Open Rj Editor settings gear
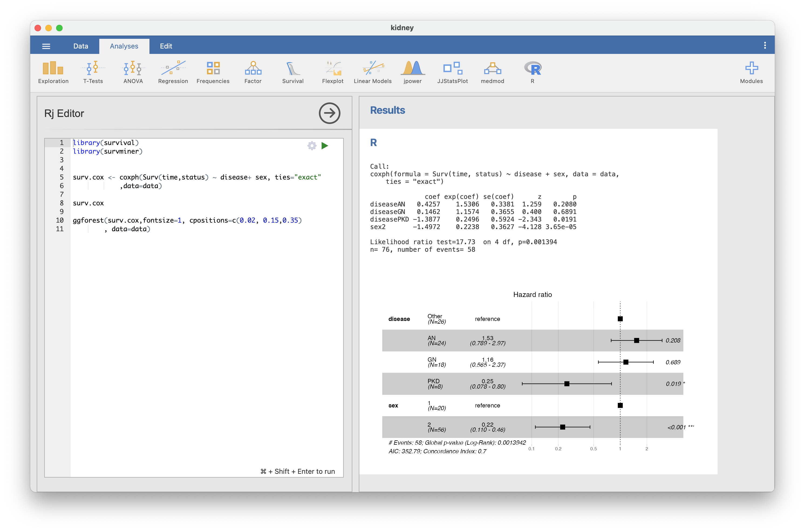 click(312, 146)
